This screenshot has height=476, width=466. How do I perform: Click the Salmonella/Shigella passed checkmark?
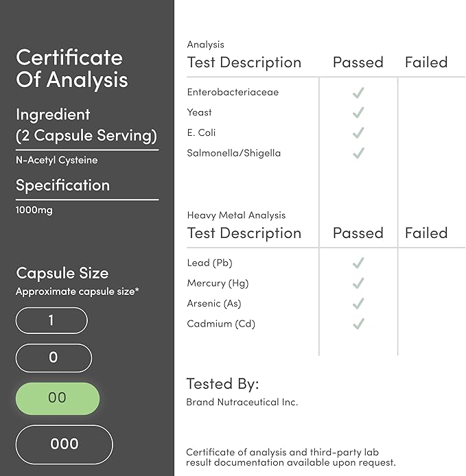pos(358,153)
